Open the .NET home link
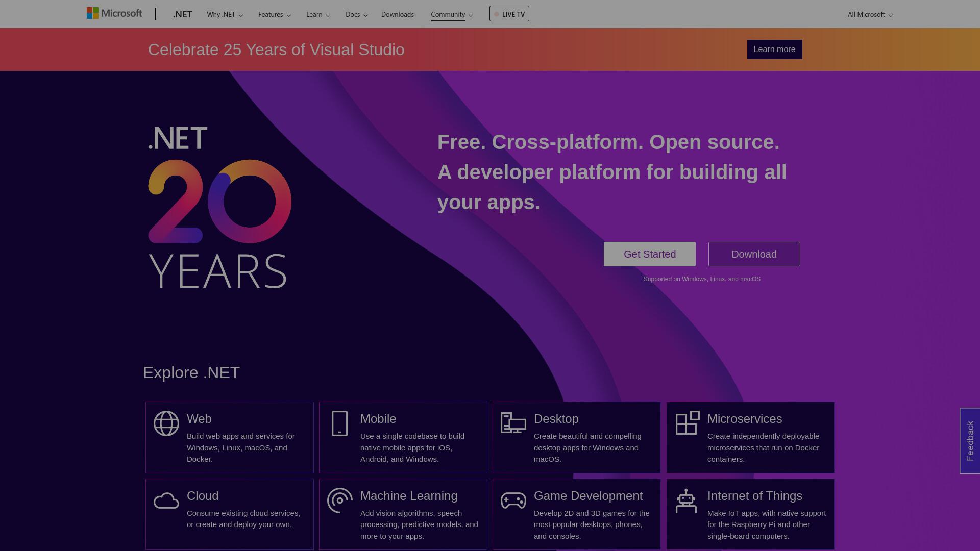Viewport: 980px width, 551px height. [182, 14]
